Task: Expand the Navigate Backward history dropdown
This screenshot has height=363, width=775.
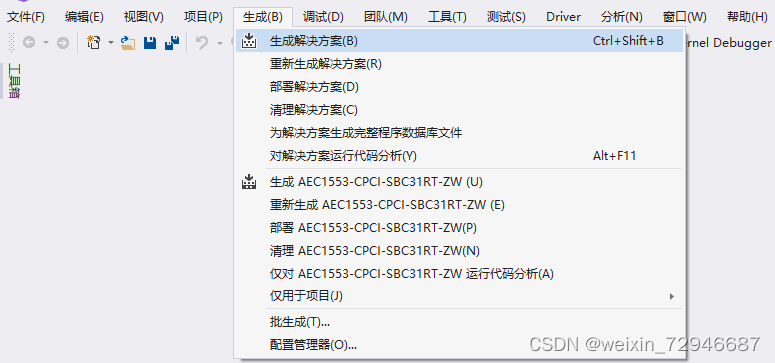Action: click(46, 43)
